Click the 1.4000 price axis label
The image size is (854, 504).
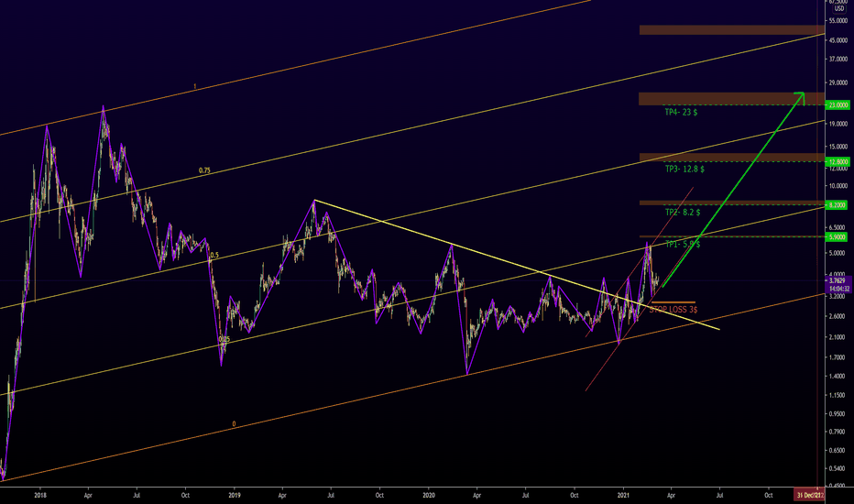tap(838, 377)
